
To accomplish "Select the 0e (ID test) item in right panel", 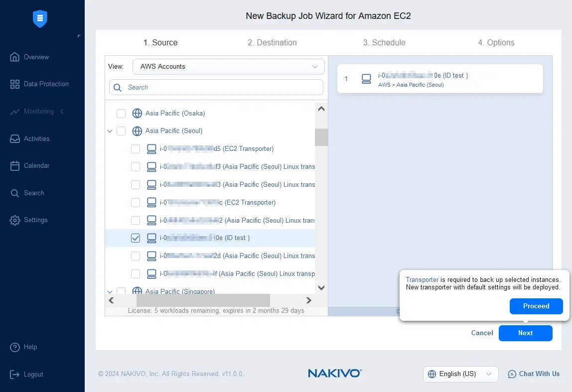I will (x=440, y=79).
